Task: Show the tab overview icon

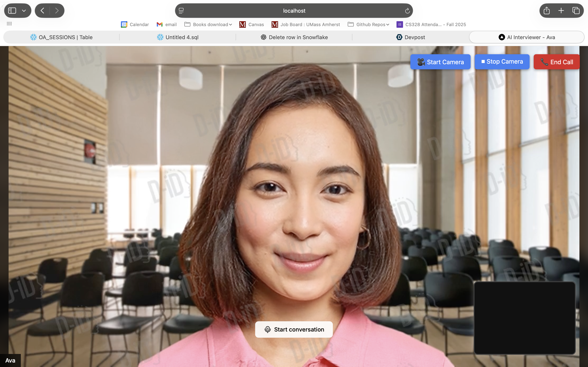Action: [576, 11]
